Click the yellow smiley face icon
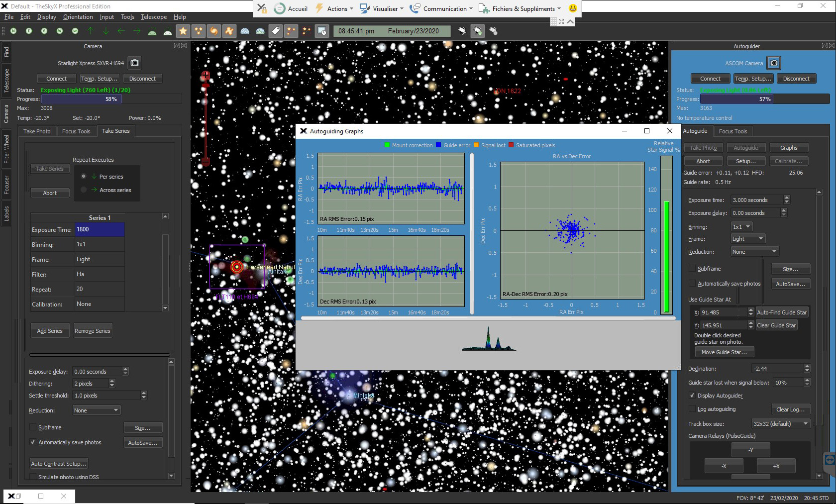This screenshot has width=836, height=504. [x=573, y=8]
